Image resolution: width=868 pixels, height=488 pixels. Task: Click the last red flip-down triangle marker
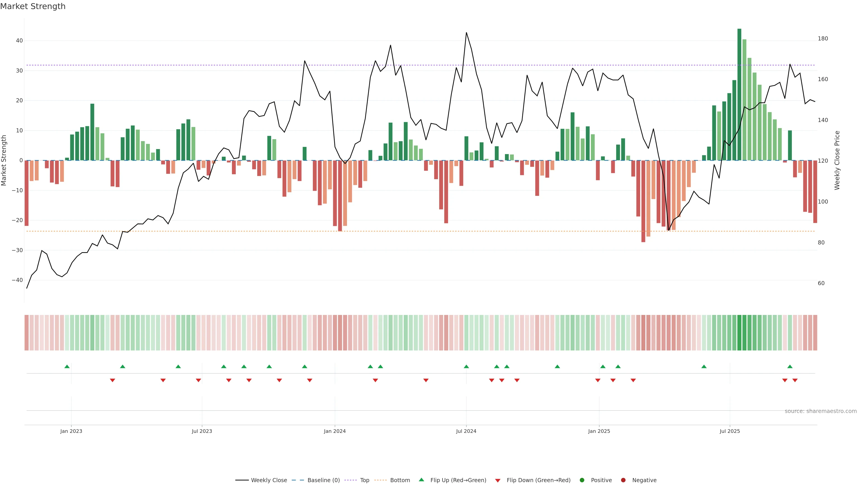coord(795,380)
